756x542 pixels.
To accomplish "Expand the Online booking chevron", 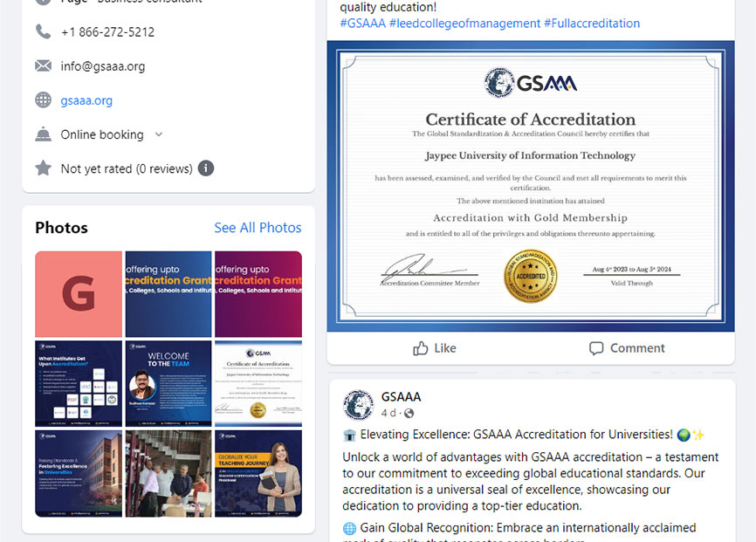I will click(x=159, y=134).
